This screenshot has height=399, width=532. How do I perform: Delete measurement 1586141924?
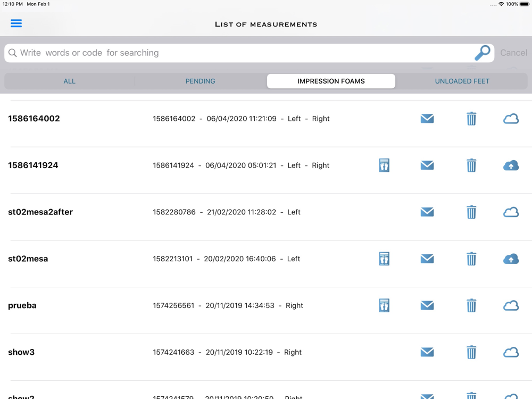tap(471, 165)
